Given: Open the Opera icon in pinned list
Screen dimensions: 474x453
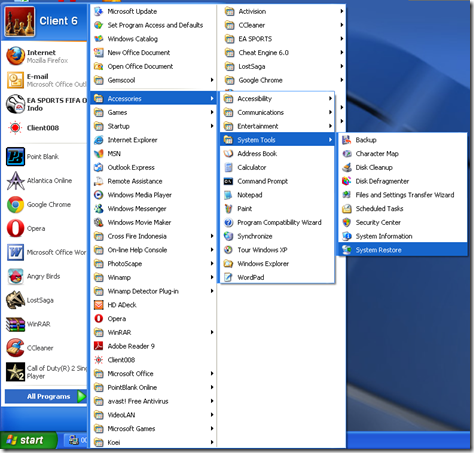Looking at the screenshot, I should pyautogui.click(x=15, y=229).
